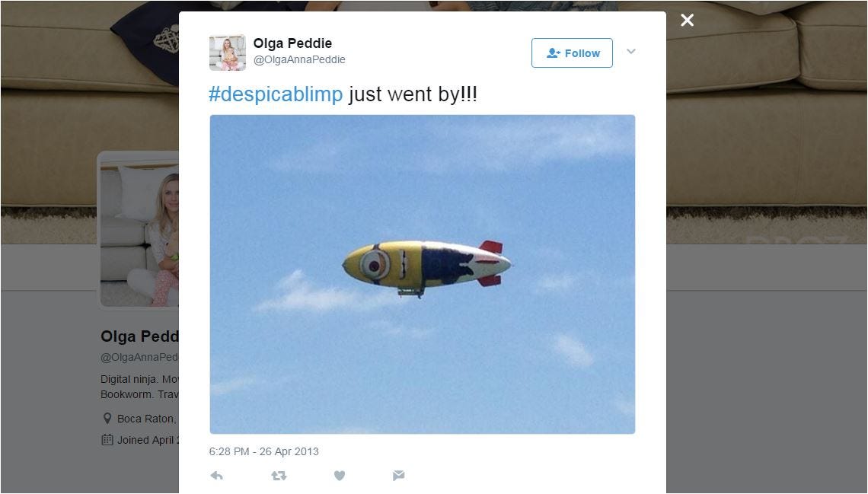Click the reply arrow icon below the tweet

pyautogui.click(x=216, y=475)
